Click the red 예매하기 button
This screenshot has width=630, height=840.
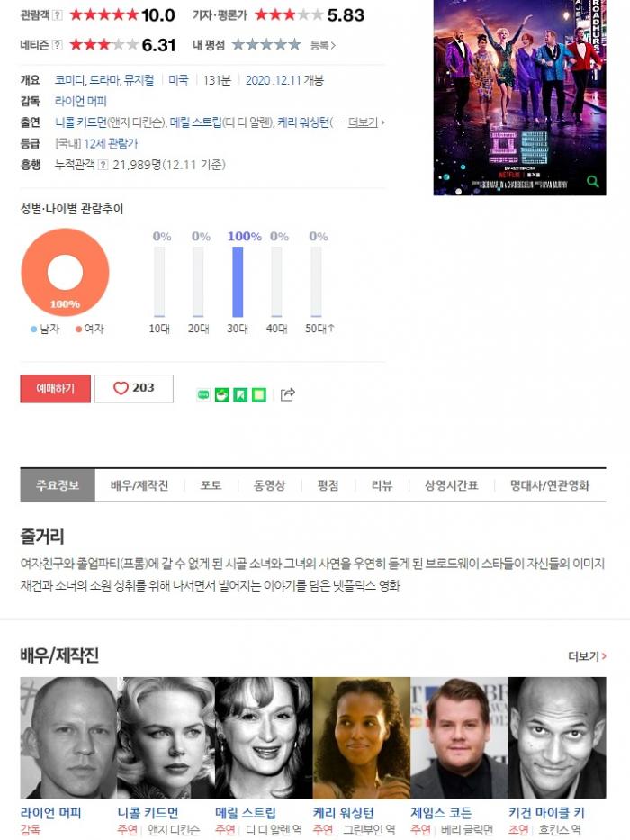(x=56, y=388)
